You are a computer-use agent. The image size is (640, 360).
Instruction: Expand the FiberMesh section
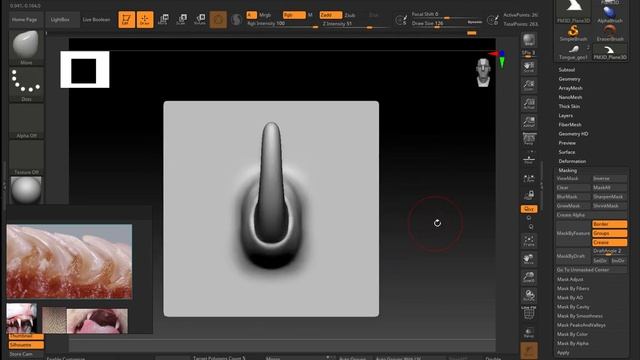click(570, 124)
